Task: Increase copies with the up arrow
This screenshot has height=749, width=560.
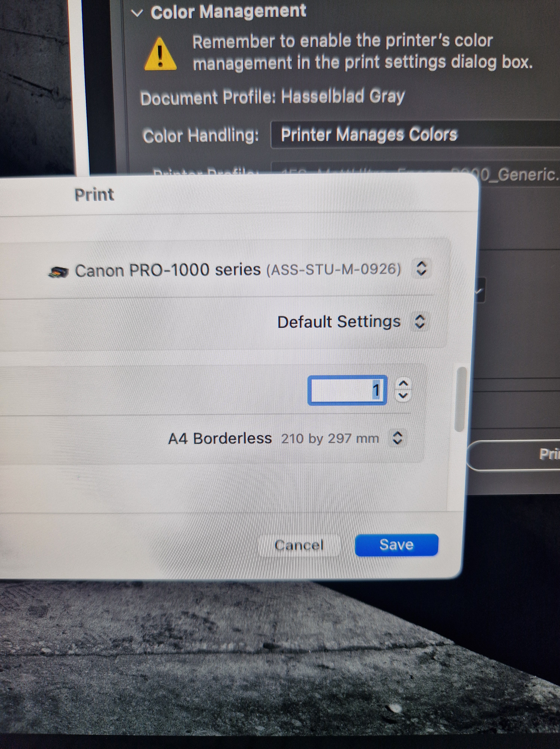Action: tap(403, 383)
